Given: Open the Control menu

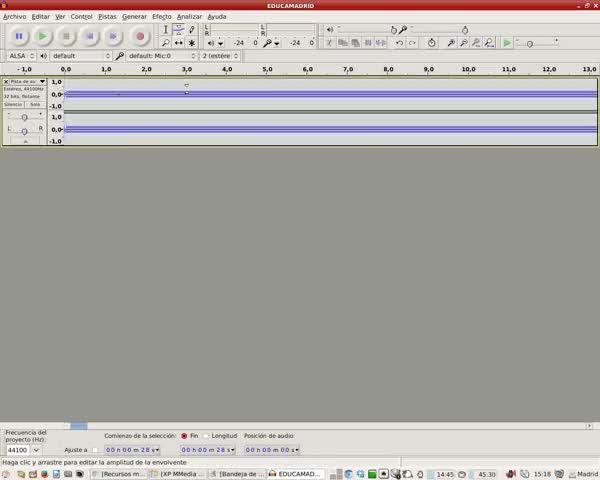Looking at the screenshot, I should coord(82,17).
